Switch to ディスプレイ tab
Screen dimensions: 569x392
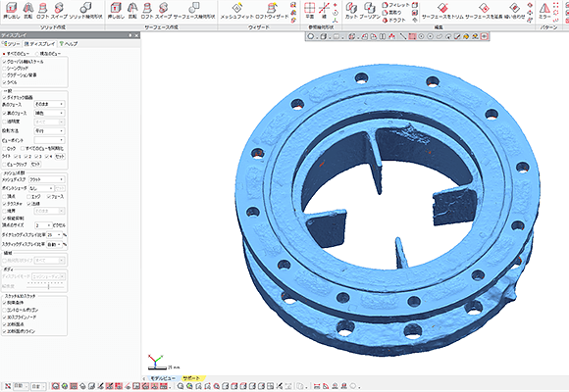click(x=39, y=44)
